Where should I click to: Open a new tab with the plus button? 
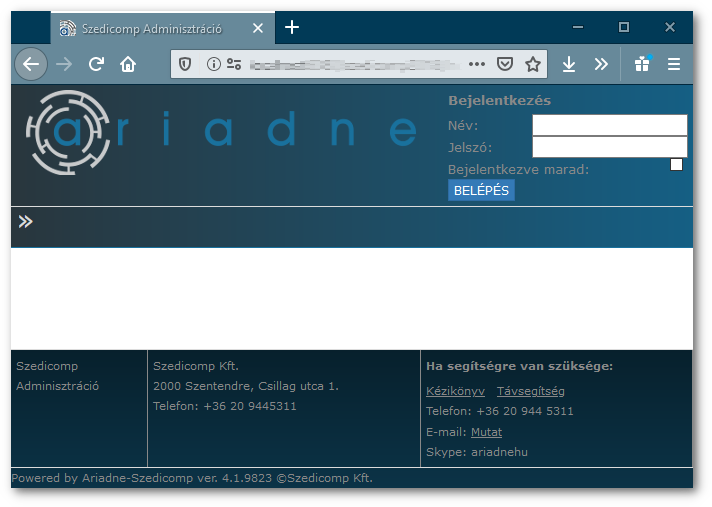coord(292,28)
